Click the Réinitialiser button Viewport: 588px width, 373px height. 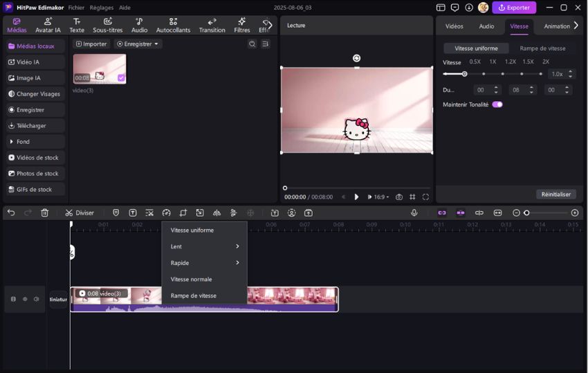click(555, 194)
